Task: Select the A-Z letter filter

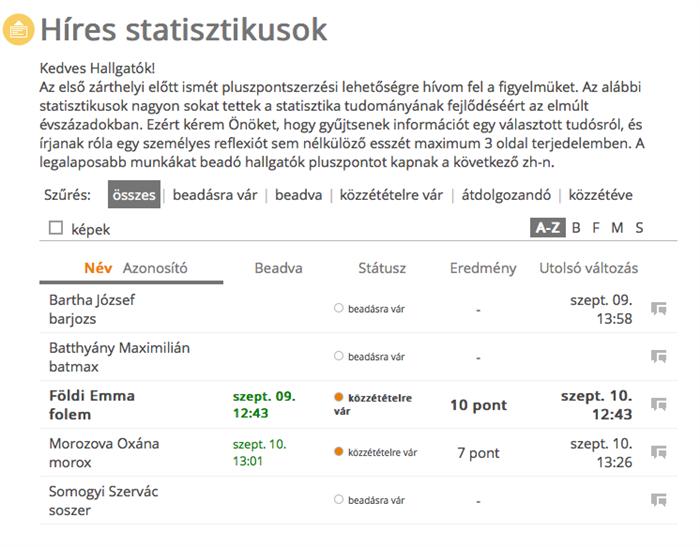Action: click(x=548, y=228)
